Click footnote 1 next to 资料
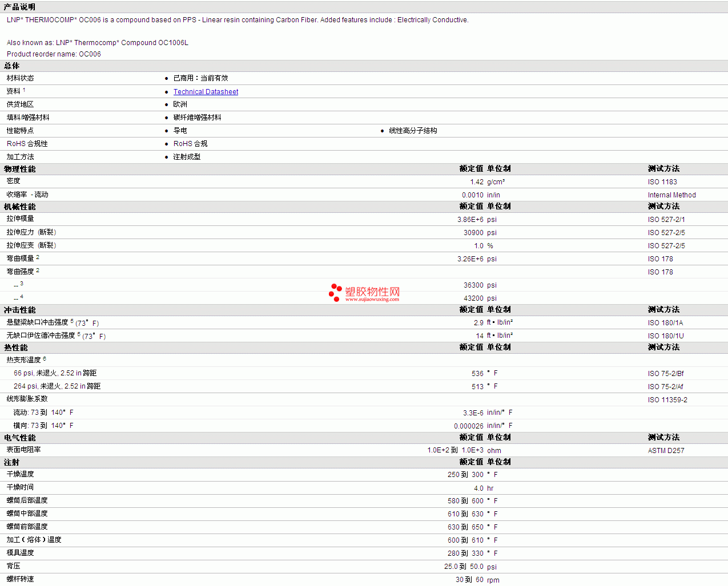728x586 pixels. (x=24, y=90)
